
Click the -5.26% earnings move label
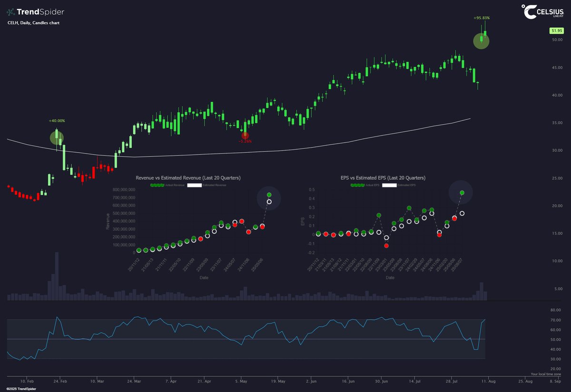pos(245,141)
